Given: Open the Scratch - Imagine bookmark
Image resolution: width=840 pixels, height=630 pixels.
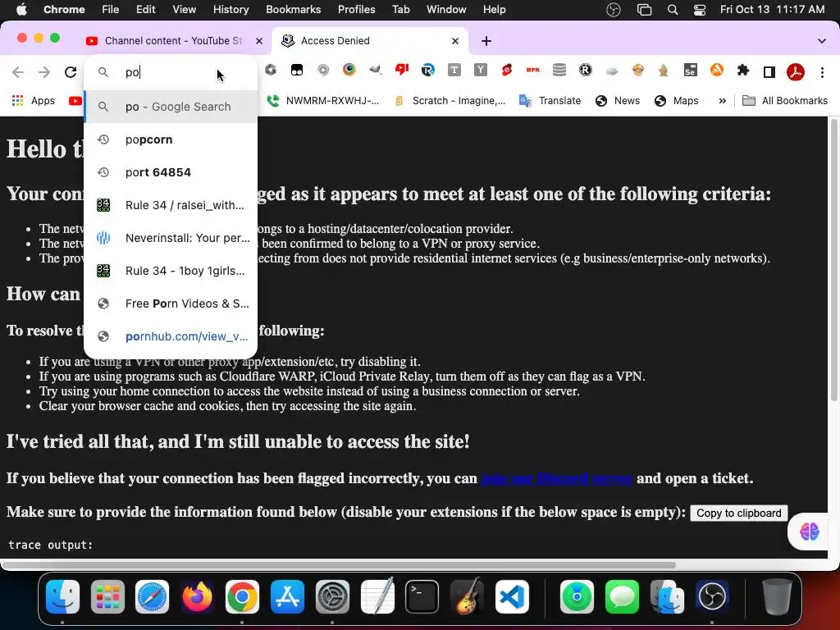Looking at the screenshot, I should click(450, 101).
